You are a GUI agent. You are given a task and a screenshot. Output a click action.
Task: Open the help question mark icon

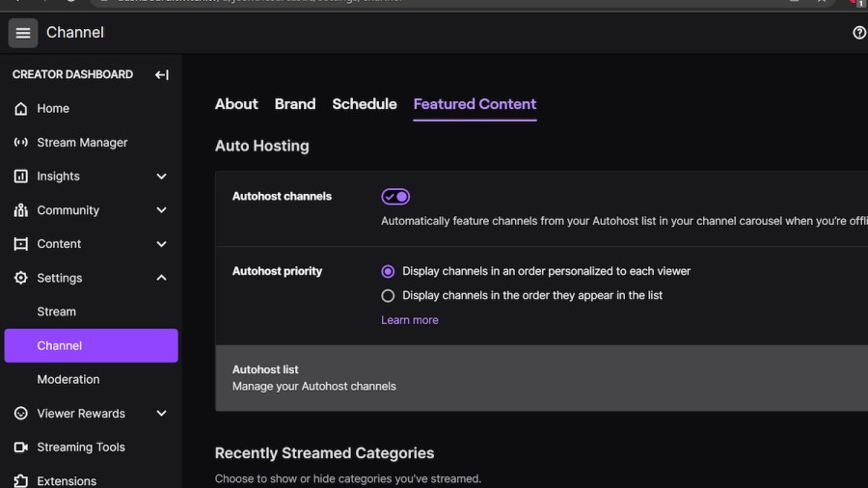[859, 33]
